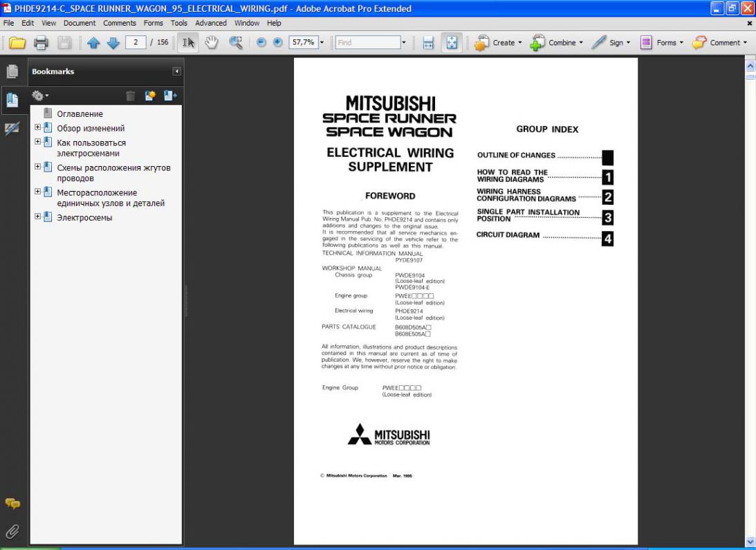Open the bookmarks options gear menu
This screenshot has width=756, height=550.
point(40,95)
